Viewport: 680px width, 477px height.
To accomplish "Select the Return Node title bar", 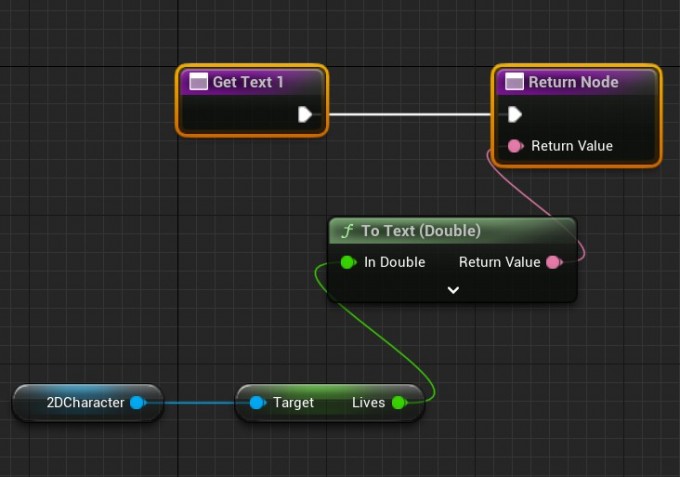I will (x=573, y=82).
